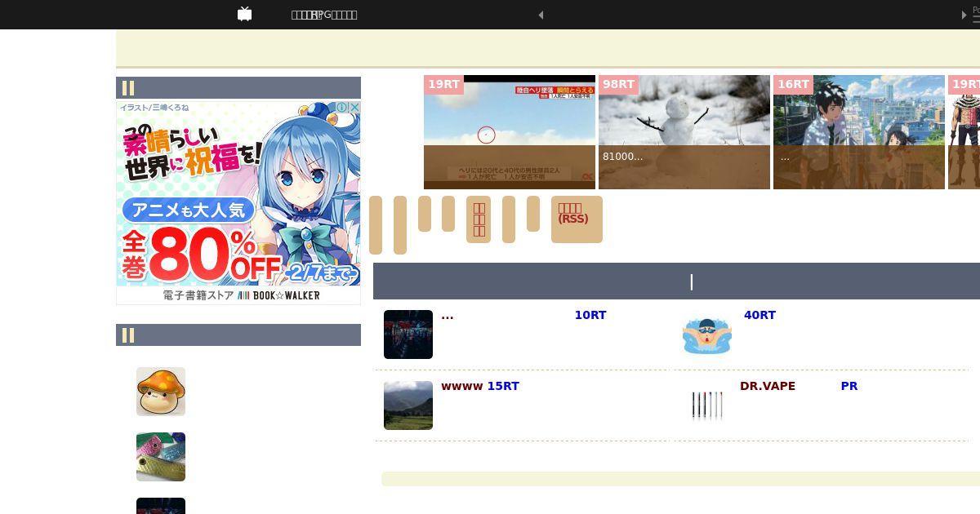Image resolution: width=980 pixels, height=514 pixels.
Task: Open the wwww 15RT article link
Action: tap(480, 386)
